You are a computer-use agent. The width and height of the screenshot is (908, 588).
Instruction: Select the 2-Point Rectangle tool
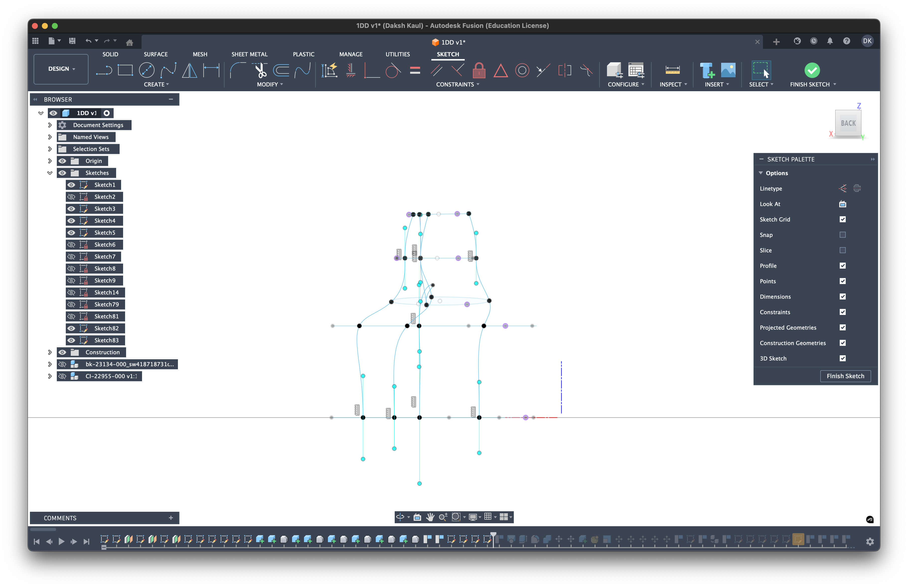pyautogui.click(x=125, y=71)
